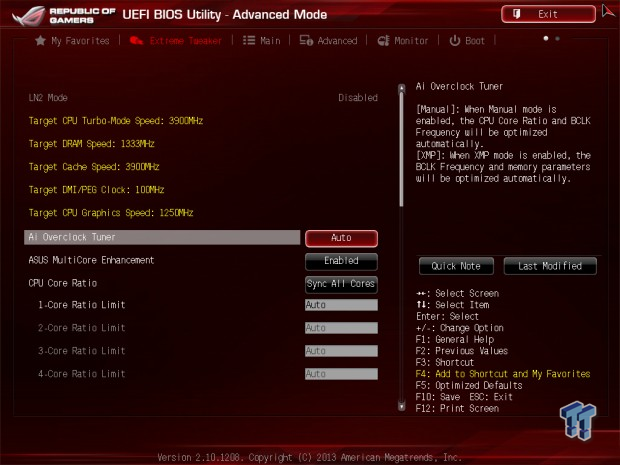This screenshot has width=620, height=465.
Task: Click the scrollbar down arrow
Action: 402,406
